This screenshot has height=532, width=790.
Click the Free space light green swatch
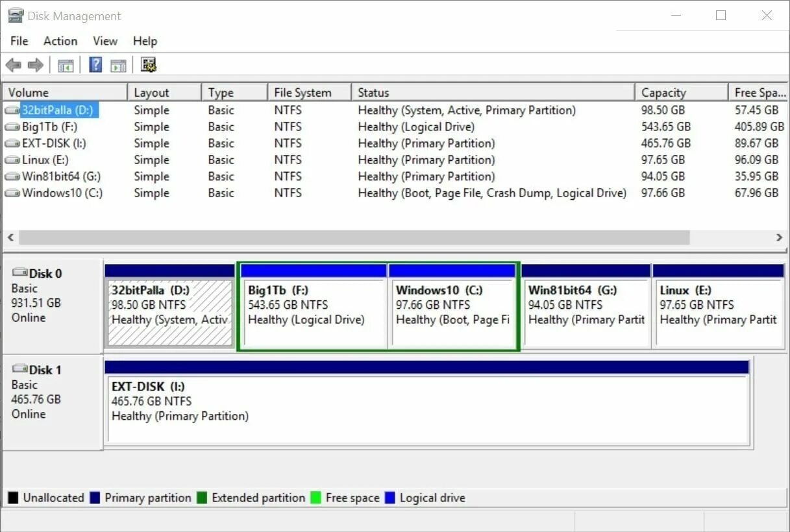click(x=316, y=498)
